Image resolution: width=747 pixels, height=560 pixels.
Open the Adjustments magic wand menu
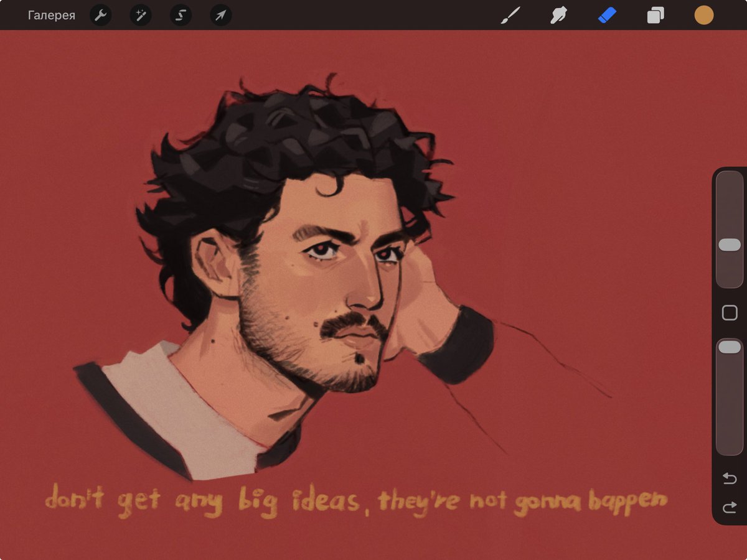pyautogui.click(x=141, y=15)
